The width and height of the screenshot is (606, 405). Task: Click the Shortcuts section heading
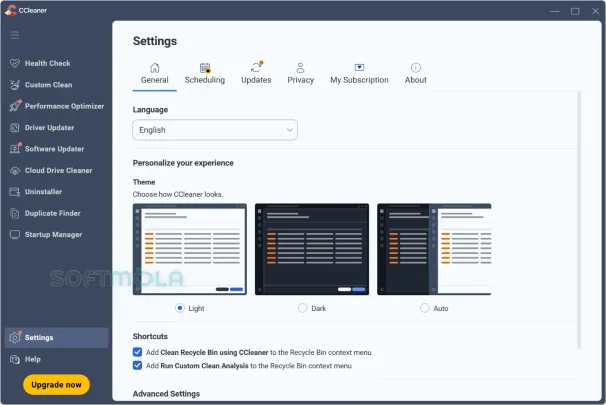[x=150, y=336]
